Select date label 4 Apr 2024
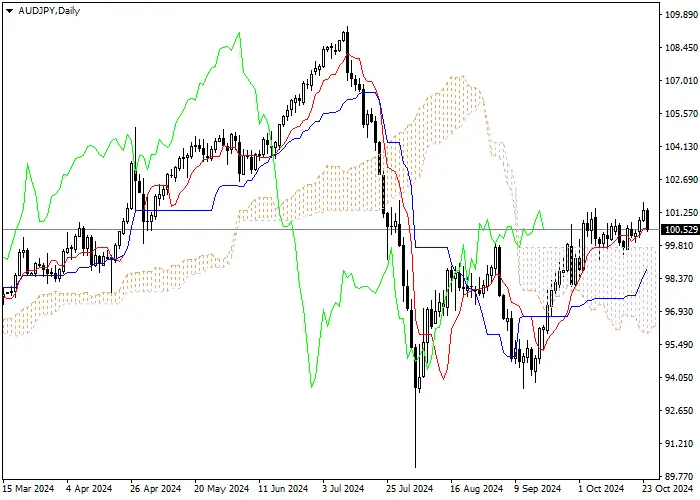700x500 pixels. (x=89, y=489)
